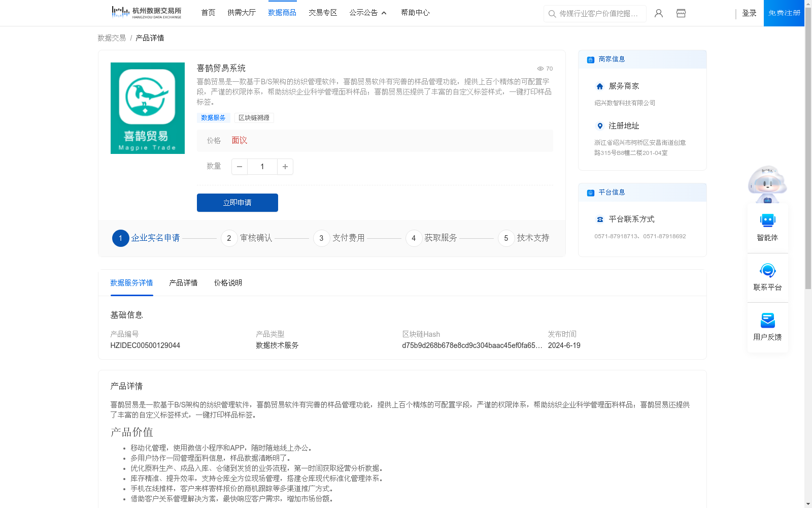Open 交易专区 navigation item
The width and height of the screenshot is (812, 508).
(323, 13)
